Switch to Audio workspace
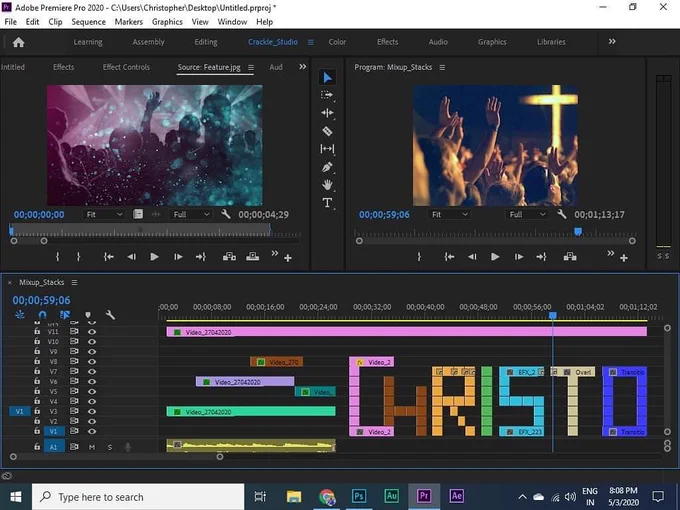This screenshot has width=680, height=510. tap(438, 42)
